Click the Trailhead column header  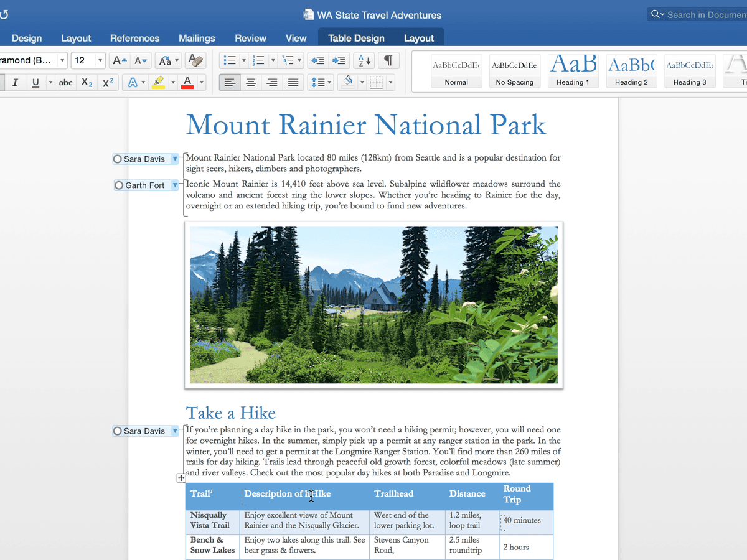(393, 493)
